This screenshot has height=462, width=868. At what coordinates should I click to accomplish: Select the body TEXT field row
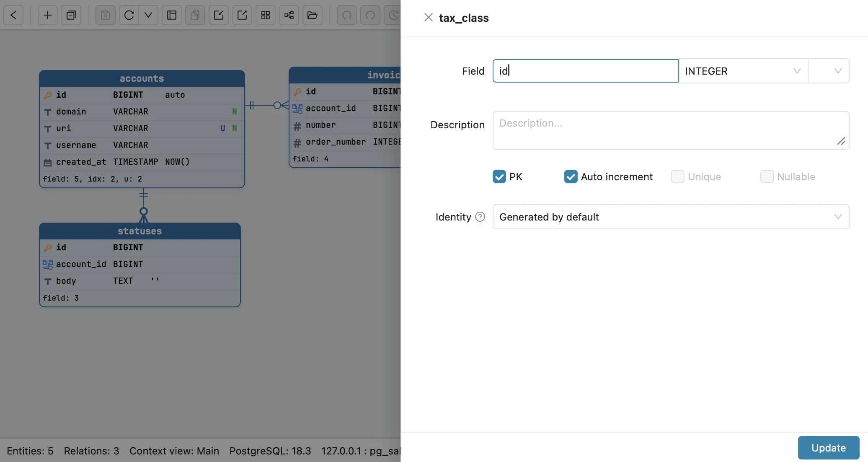(140, 281)
